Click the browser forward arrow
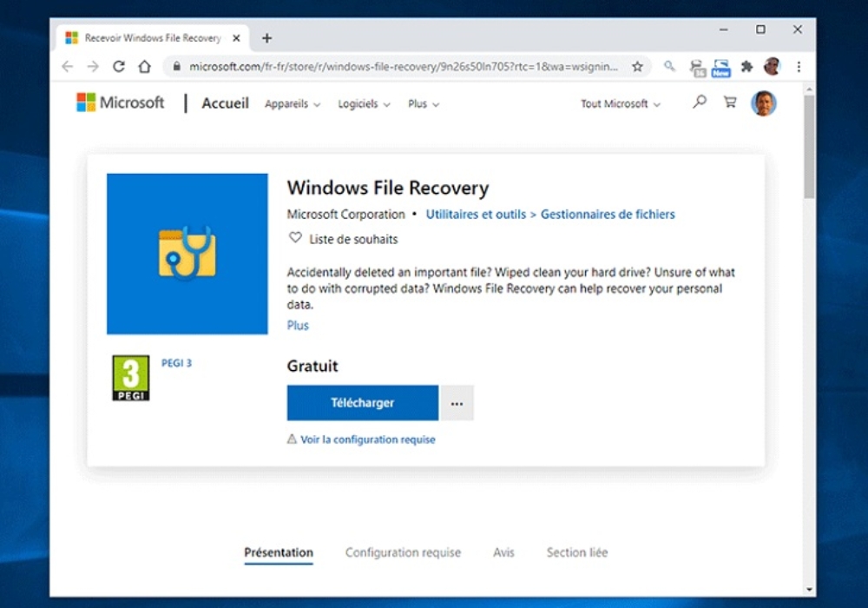Screen dimensions: 868x608 tap(93, 67)
